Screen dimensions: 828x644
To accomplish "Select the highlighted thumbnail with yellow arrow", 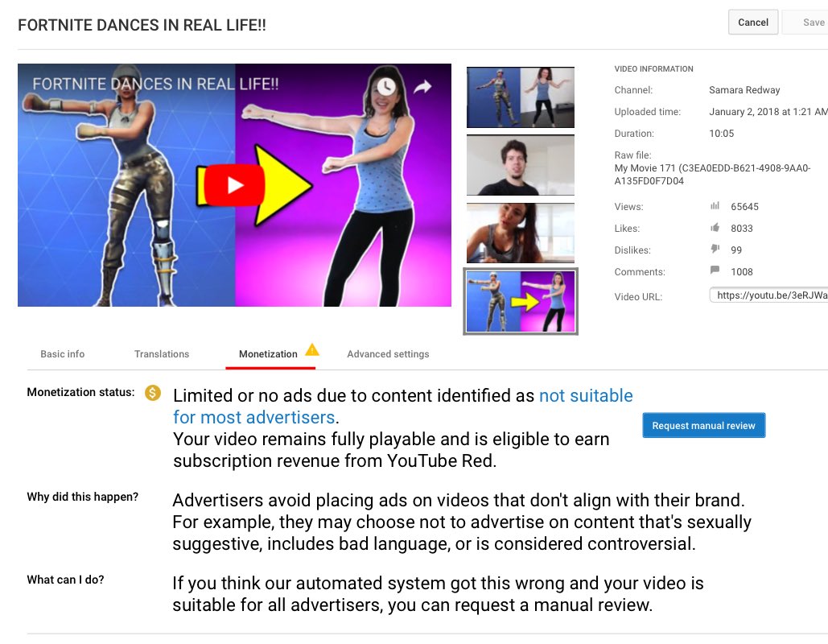I will click(520, 301).
